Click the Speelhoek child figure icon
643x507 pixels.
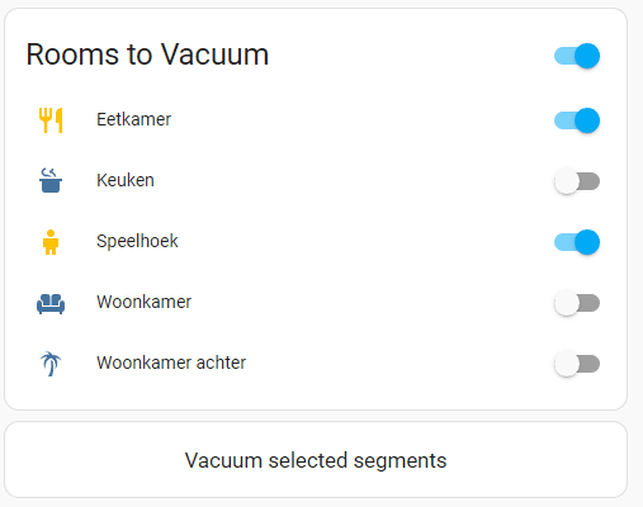click(x=50, y=242)
